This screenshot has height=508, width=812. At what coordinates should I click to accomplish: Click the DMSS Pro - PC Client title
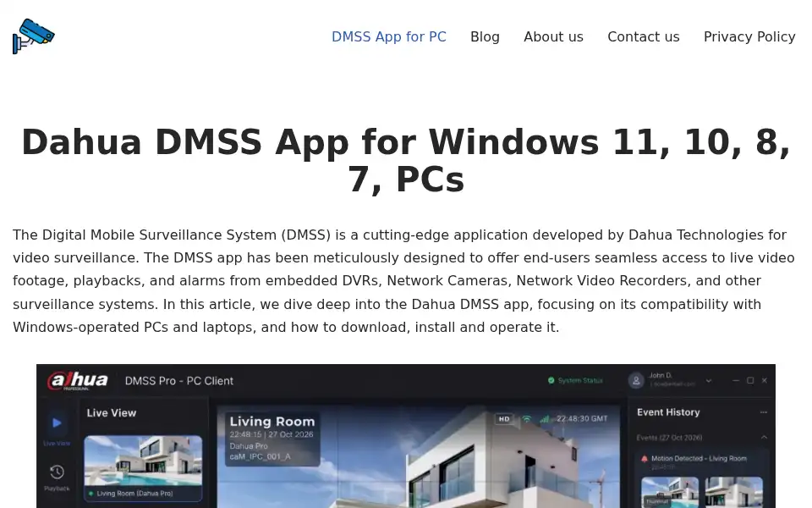pyautogui.click(x=179, y=381)
